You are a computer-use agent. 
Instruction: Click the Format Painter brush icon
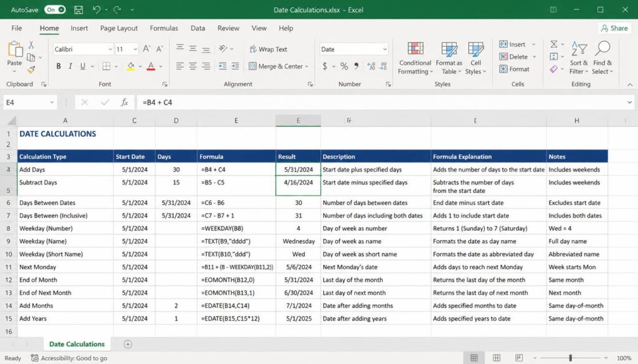(31, 70)
